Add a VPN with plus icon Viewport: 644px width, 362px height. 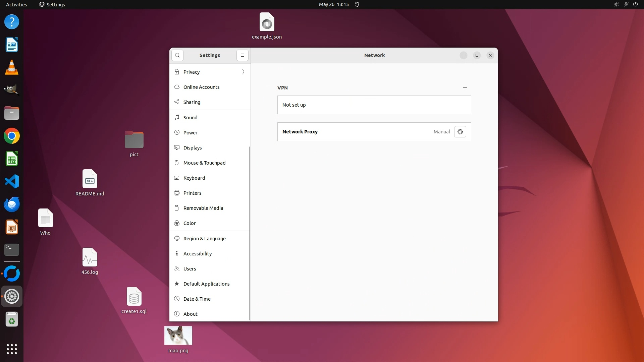pyautogui.click(x=465, y=88)
